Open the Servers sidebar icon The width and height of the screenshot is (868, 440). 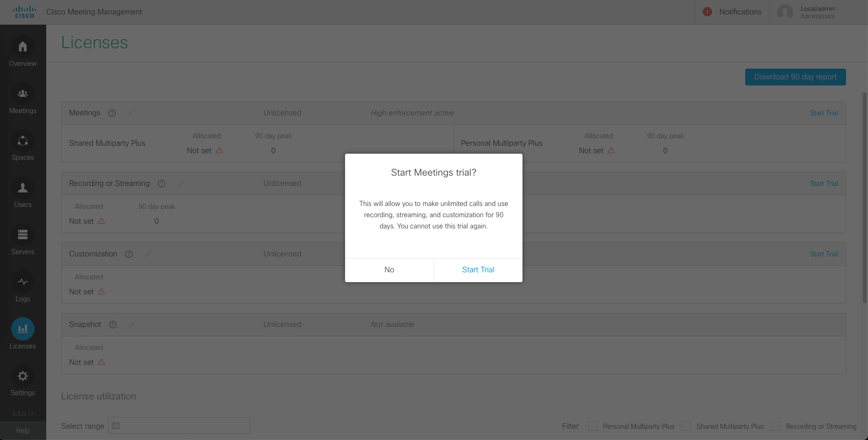(22, 235)
